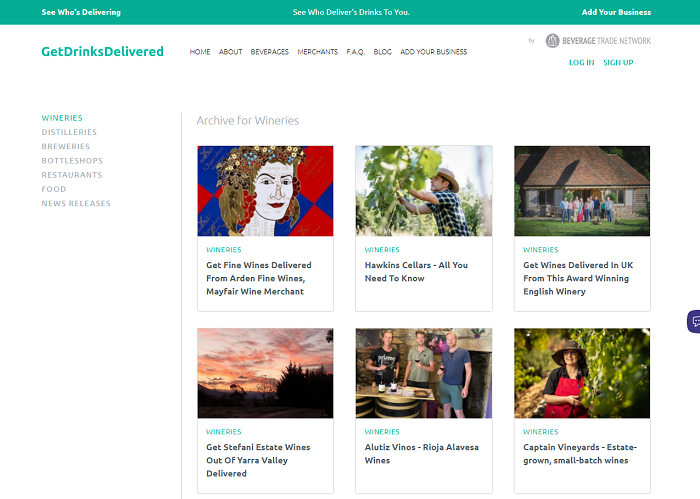Open Get Stefani Estate Wines article title
This screenshot has width=700, height=499.
(x=258, y=460)
